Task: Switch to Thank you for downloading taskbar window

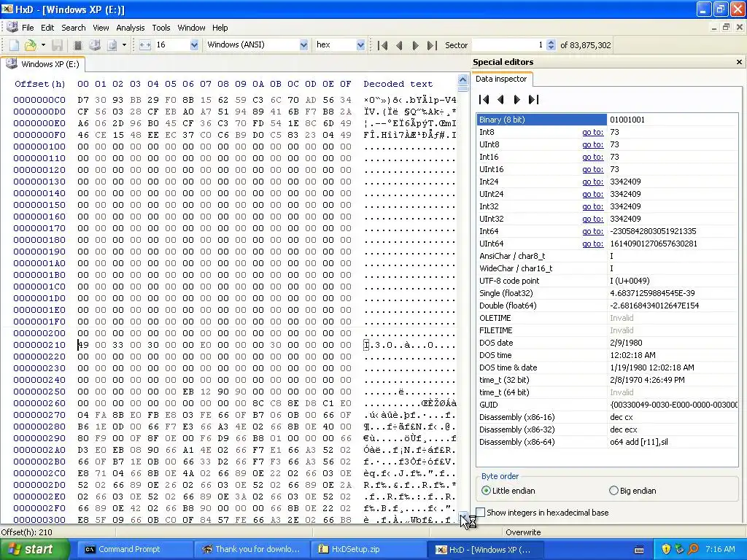Action: tap(251, 550)
